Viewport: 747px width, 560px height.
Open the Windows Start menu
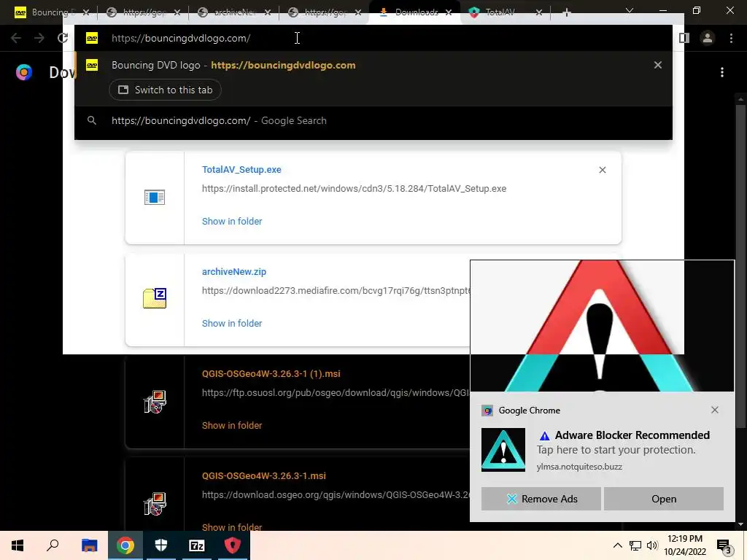[x=18, y=545]
